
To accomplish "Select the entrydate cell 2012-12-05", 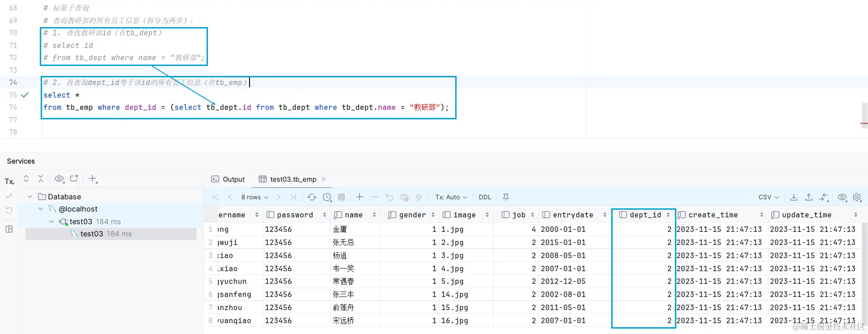I will coord(575,281).
